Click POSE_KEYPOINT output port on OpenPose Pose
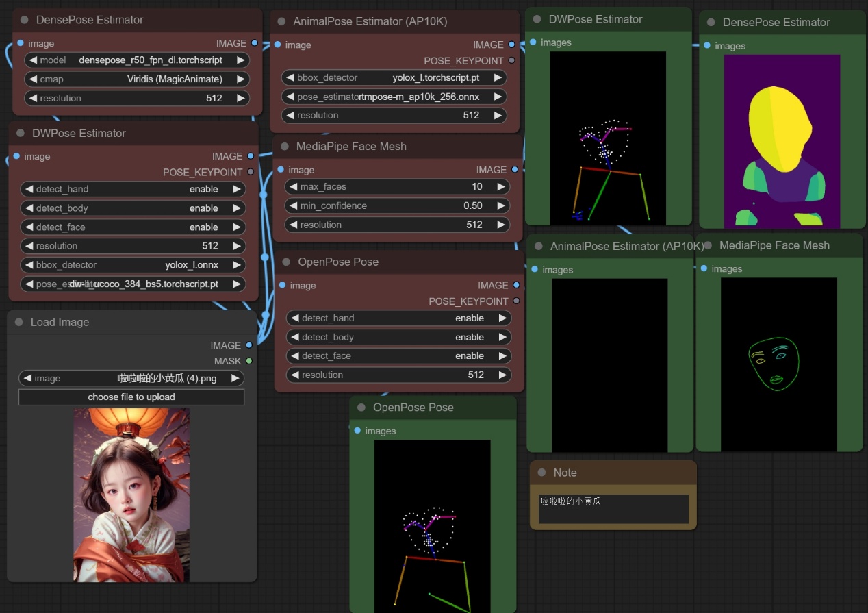The width and height of the screenshot is (868, 613). [x=516, y=301]
